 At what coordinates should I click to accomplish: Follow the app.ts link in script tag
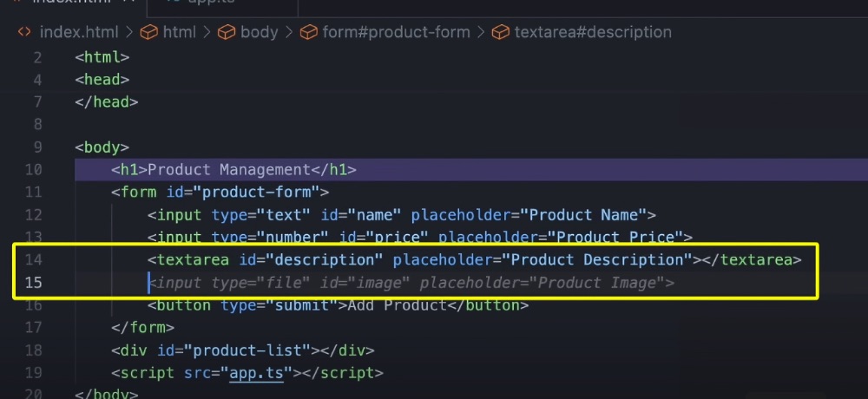point(256,373)
